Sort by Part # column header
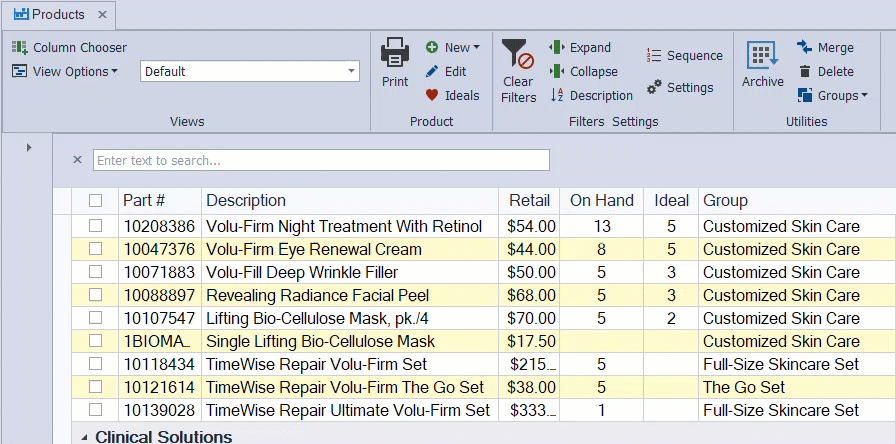 point(160,201)
